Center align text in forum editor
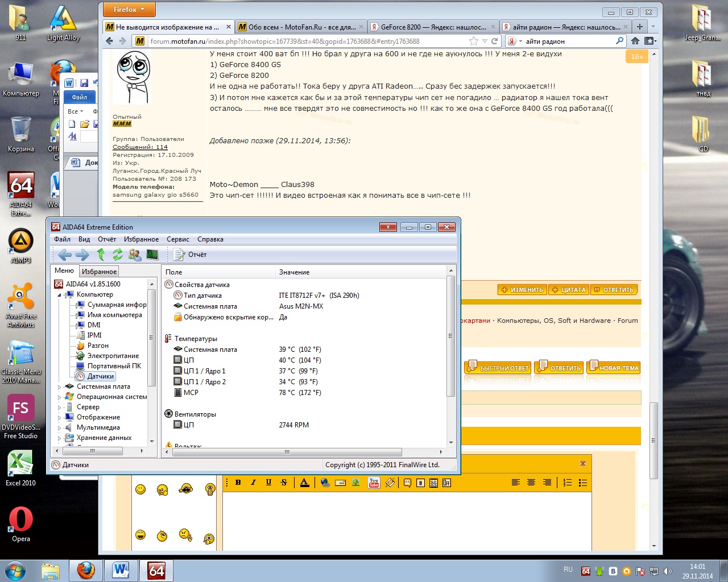The height and width of the screenshot is (582, 728). click(531, 483)
